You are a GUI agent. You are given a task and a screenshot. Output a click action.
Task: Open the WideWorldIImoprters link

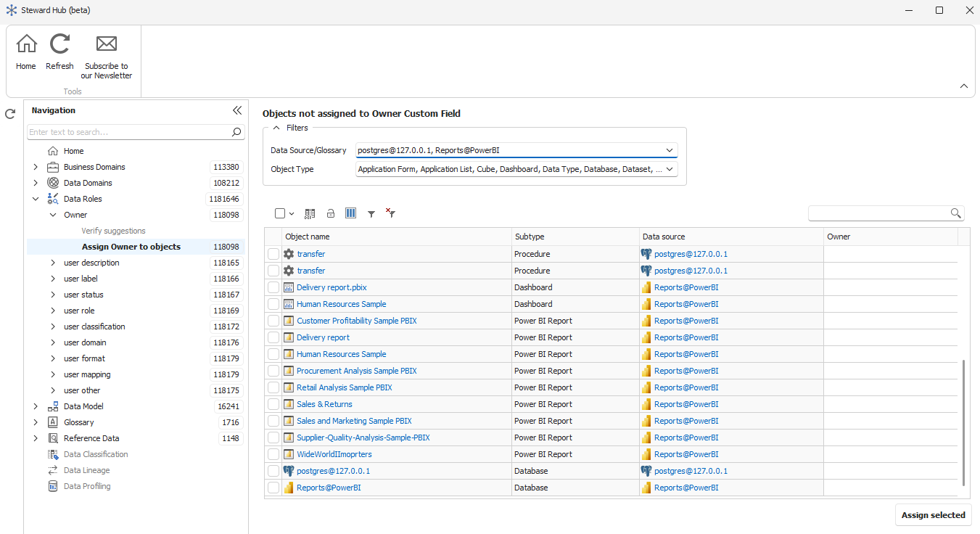[x=334, y=454]
